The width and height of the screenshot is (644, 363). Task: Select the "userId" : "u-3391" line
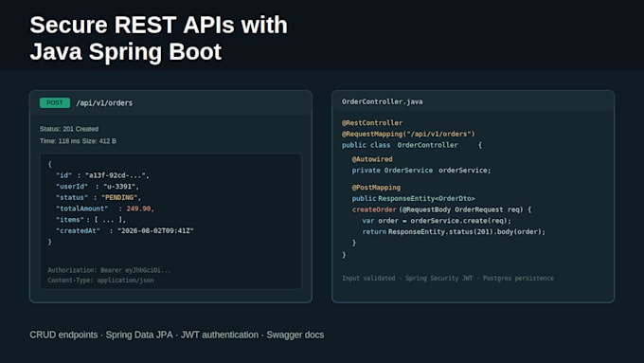[x=98, y=187]
